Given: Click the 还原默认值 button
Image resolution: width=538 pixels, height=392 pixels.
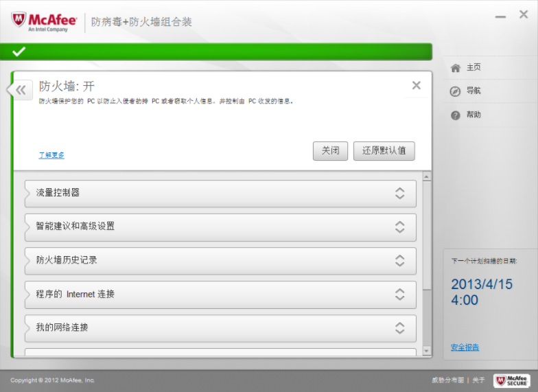Looking at the screenshot, I should (x=384, y=151).
